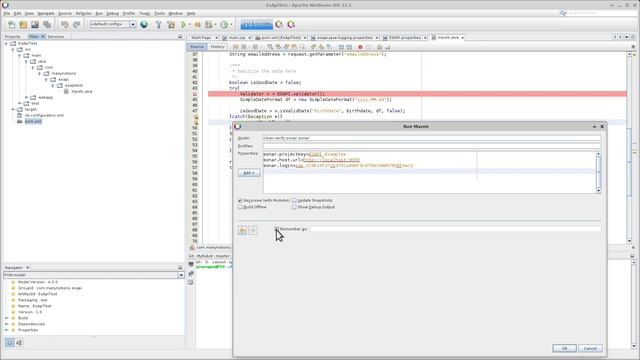This screenshot has height=360, width=640.
Task: Toggle Build Offline checkbox
Action: (240, 207)
